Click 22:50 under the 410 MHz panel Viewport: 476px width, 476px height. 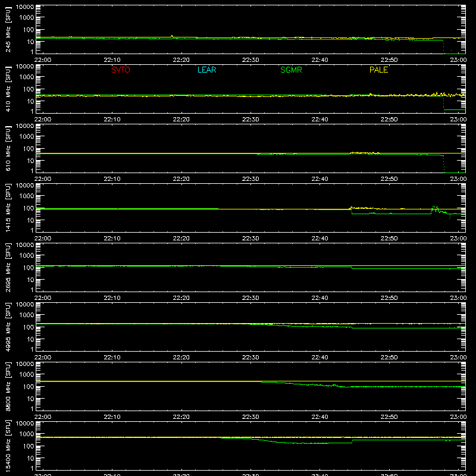click(x=389, y=120)
